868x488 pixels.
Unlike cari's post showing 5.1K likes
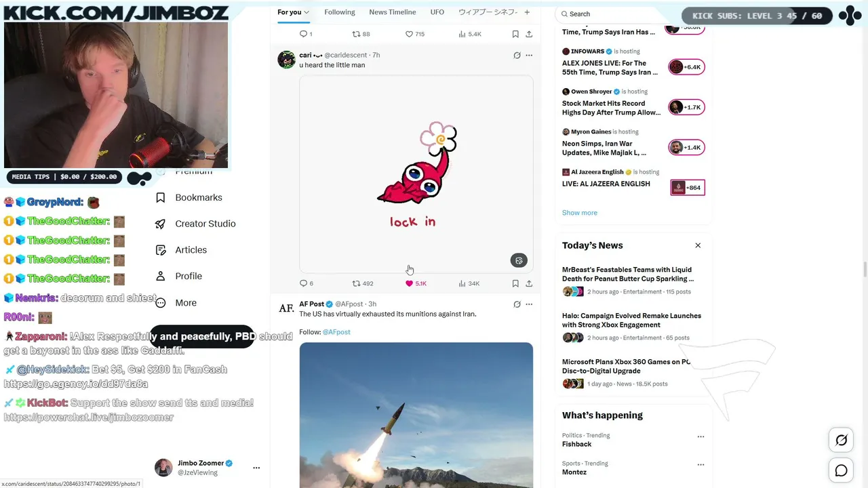[x=416, y=283]
